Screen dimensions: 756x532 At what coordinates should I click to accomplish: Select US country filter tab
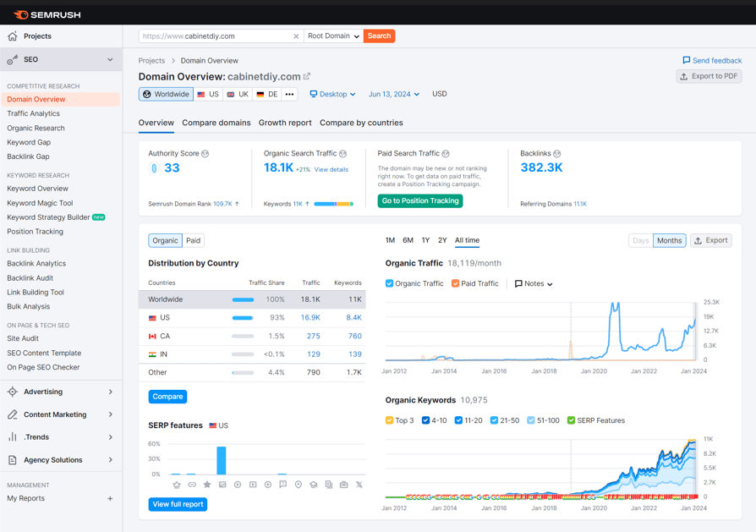208,94
